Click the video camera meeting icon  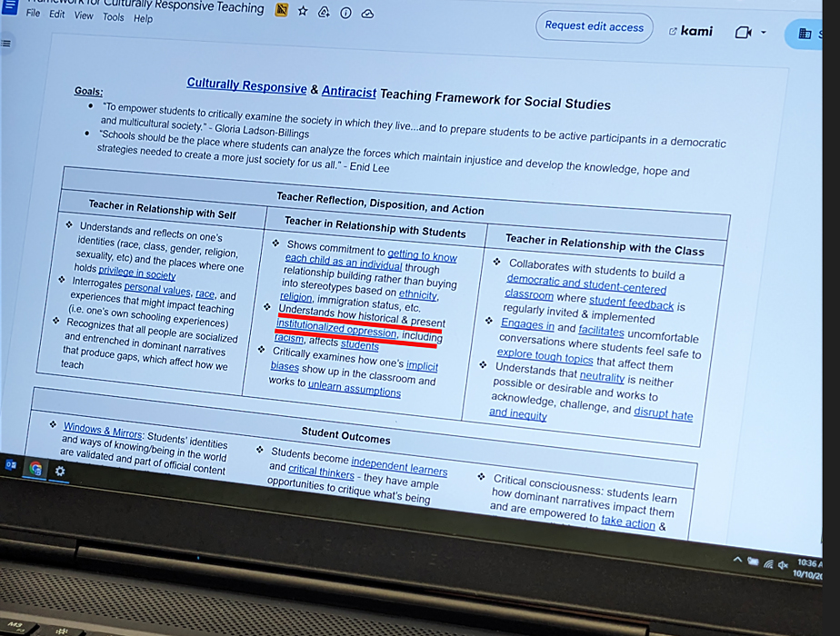(743, 33)
